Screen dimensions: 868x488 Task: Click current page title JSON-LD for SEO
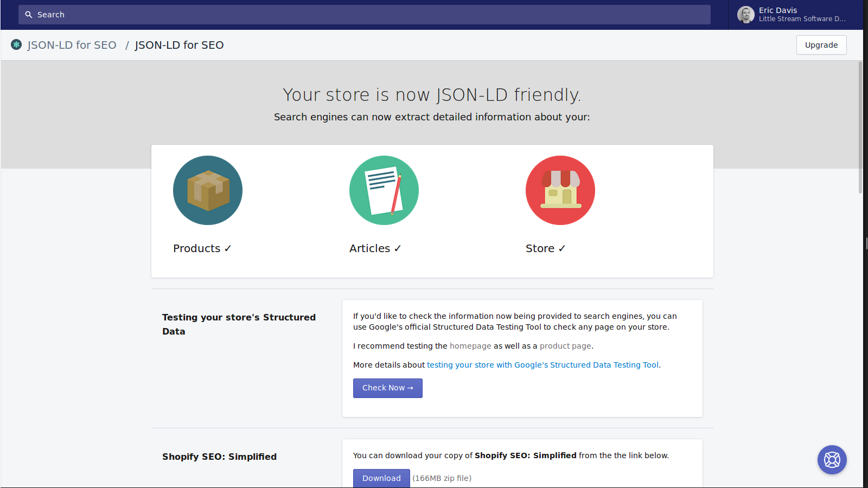(179, 45)
